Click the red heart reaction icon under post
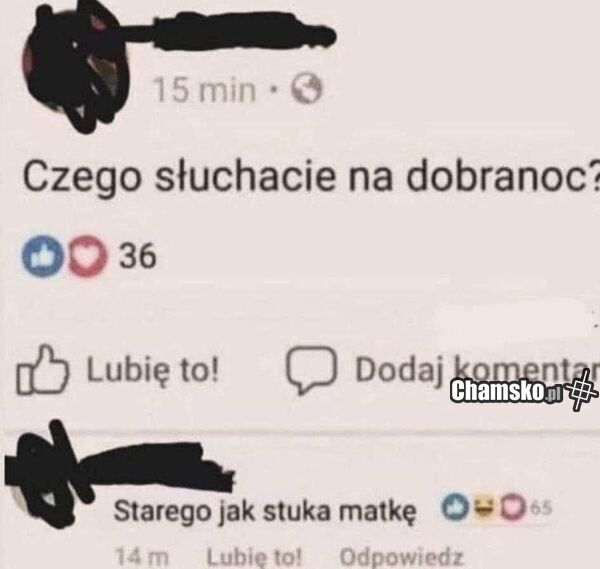The height and width of the screenshot is (569, 600). pos(88,256)
